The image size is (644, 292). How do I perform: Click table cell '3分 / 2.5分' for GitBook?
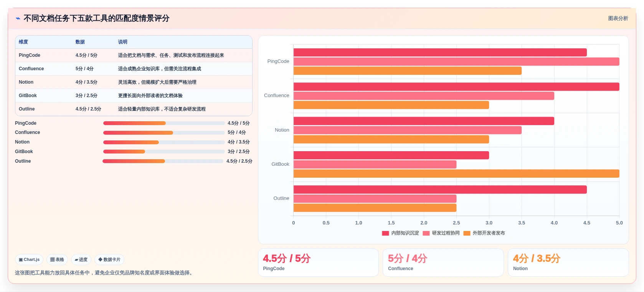tap(86, 96)
